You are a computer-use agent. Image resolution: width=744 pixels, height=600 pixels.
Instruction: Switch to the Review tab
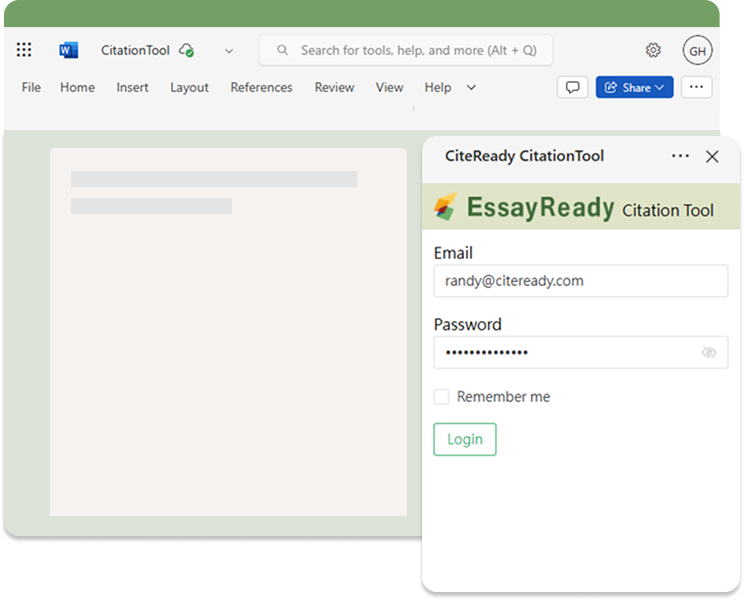click(x=335, y=87)
